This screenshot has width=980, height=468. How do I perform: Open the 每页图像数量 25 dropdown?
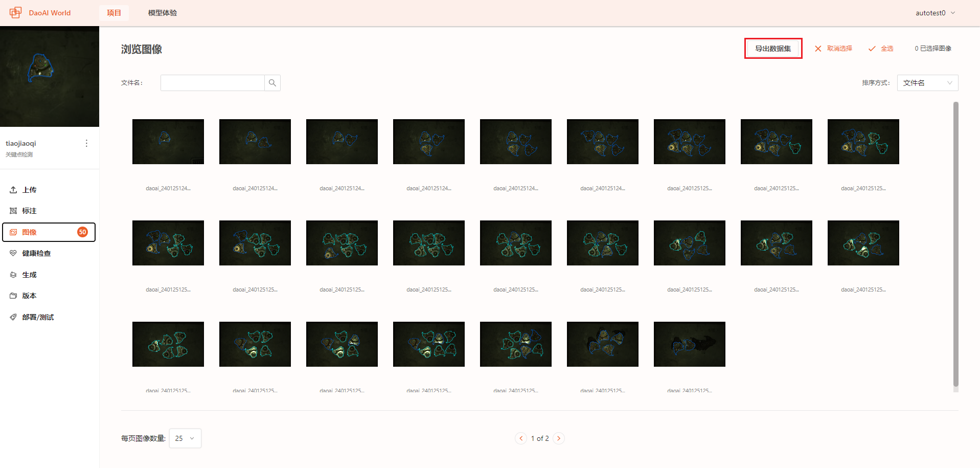click(x=185, y=438)
